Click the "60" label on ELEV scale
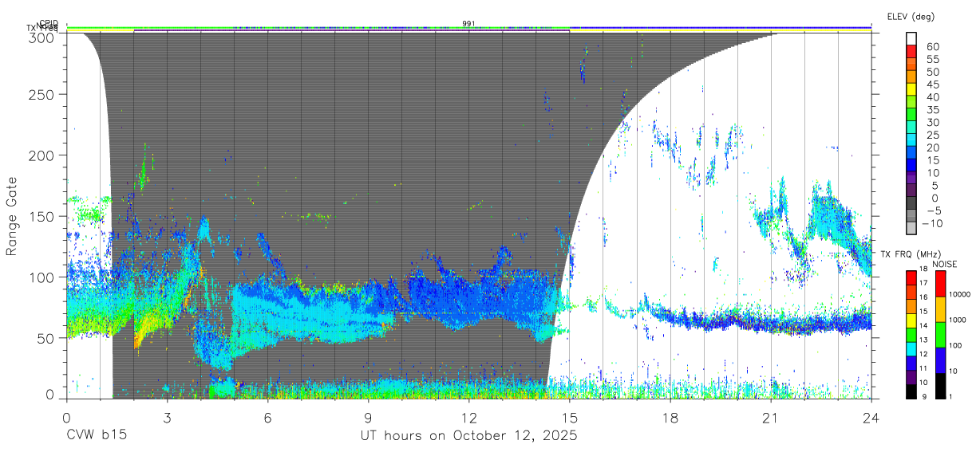980x452 pixels. coord(934,46)
